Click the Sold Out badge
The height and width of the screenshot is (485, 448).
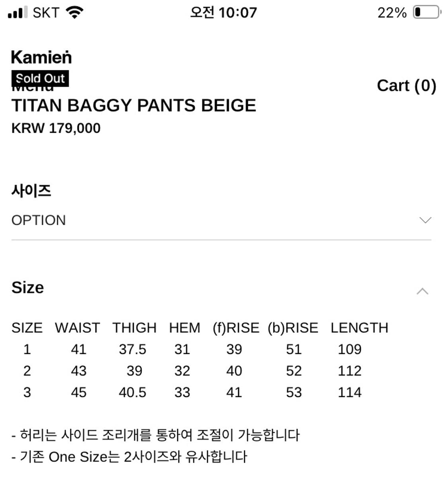coord(40,79)
